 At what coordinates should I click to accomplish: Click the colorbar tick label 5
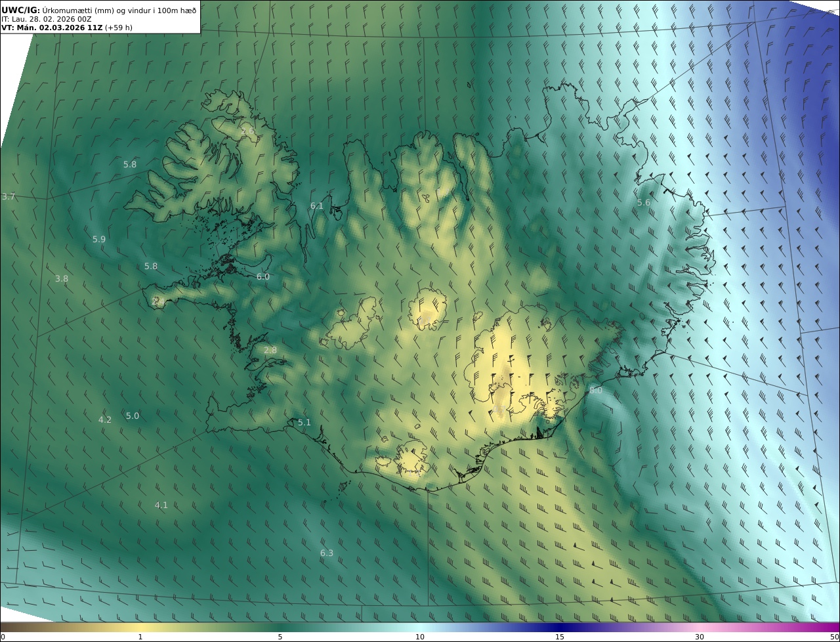click(280, 637)
